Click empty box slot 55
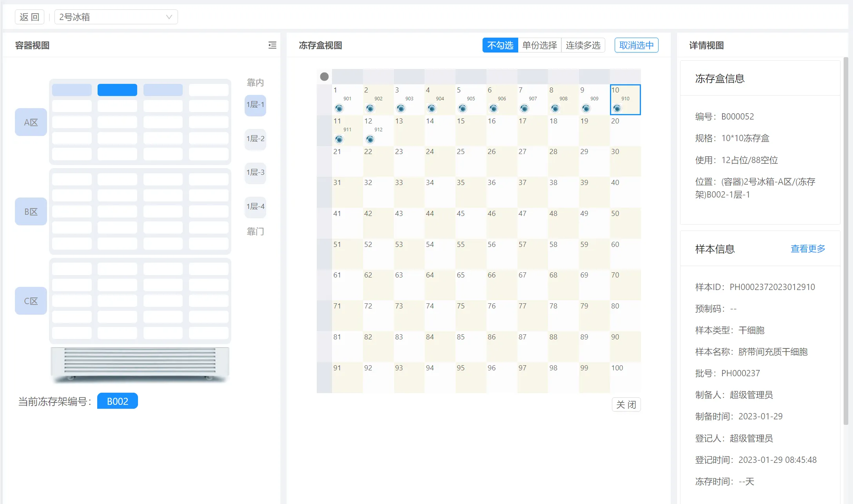 (470, 254)
